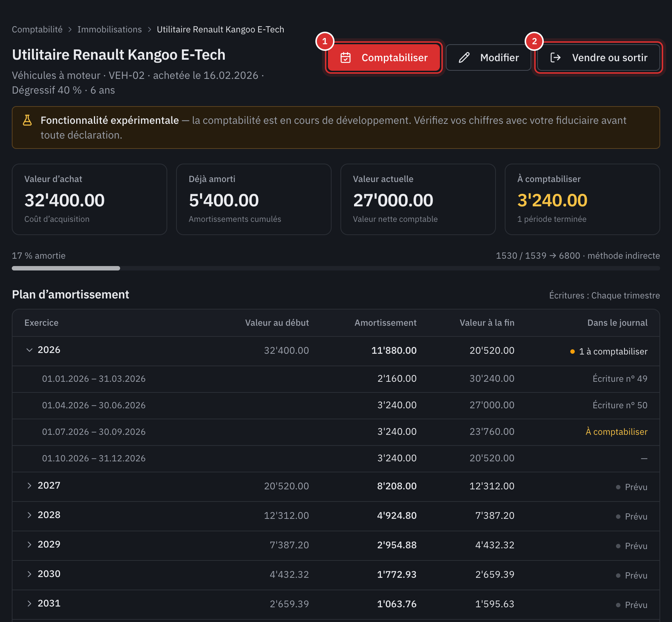Click period 01.10.2026 – 31.12.2026
This screenshot has height=622, width=672.
click(x=94, y=458)
